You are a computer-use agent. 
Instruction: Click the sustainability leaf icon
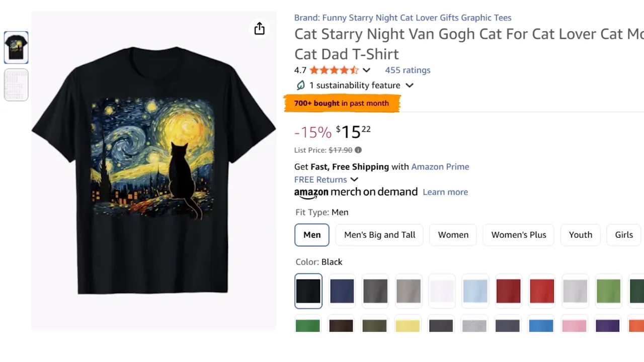click(x=300, y=85)
